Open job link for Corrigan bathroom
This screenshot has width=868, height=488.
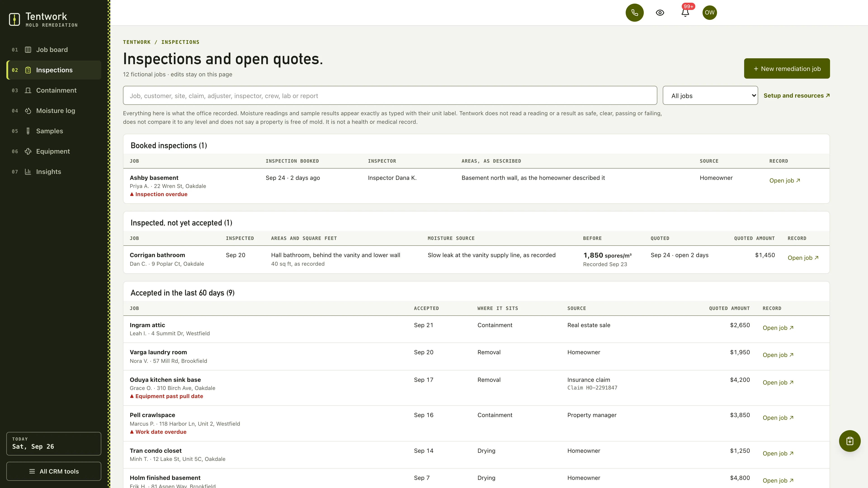(x=803, y=258)
